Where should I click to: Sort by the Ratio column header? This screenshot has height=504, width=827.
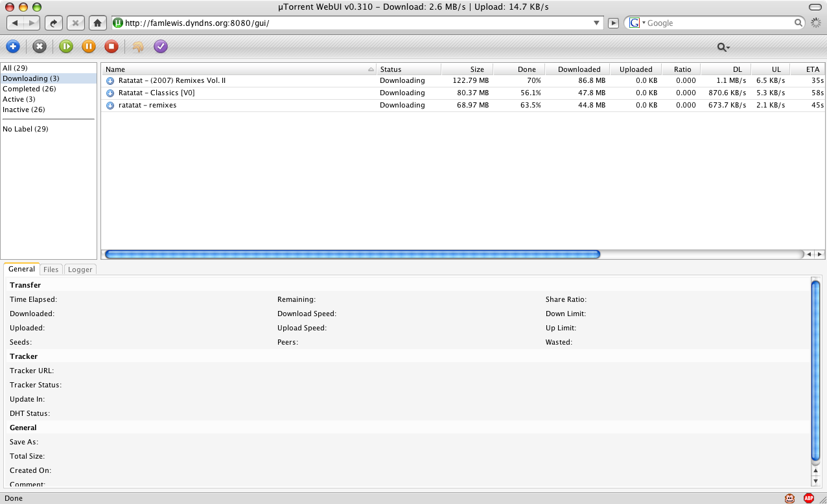[681, 69]
